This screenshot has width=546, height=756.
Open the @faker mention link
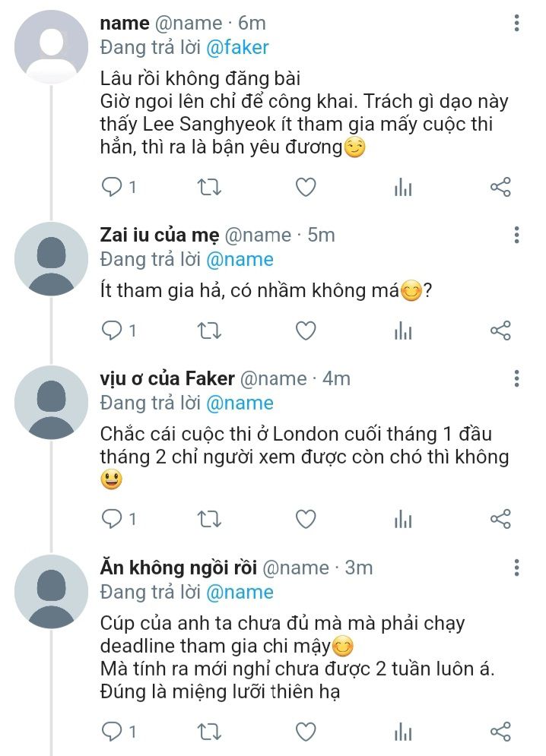237,47
